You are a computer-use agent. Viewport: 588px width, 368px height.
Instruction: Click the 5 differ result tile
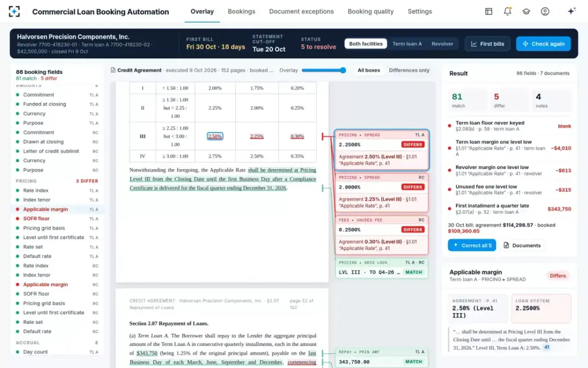pyautogui.click(x=509, y=100)
